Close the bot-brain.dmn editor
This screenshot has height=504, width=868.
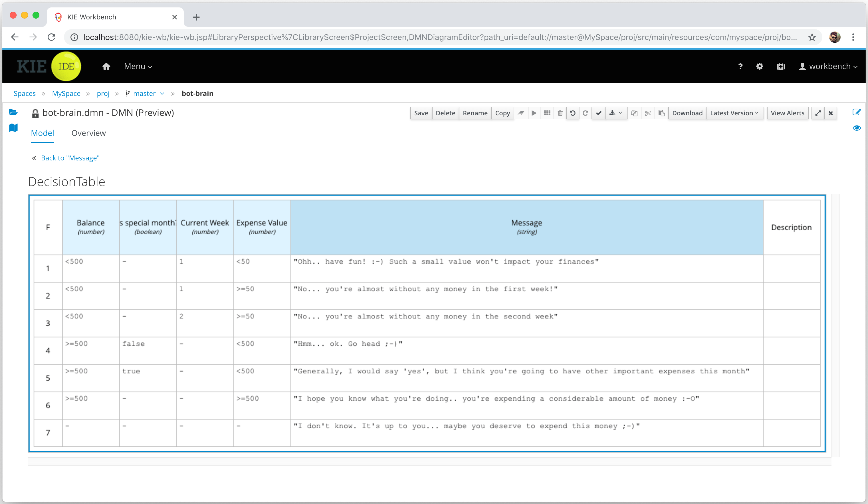pos(831,113)
